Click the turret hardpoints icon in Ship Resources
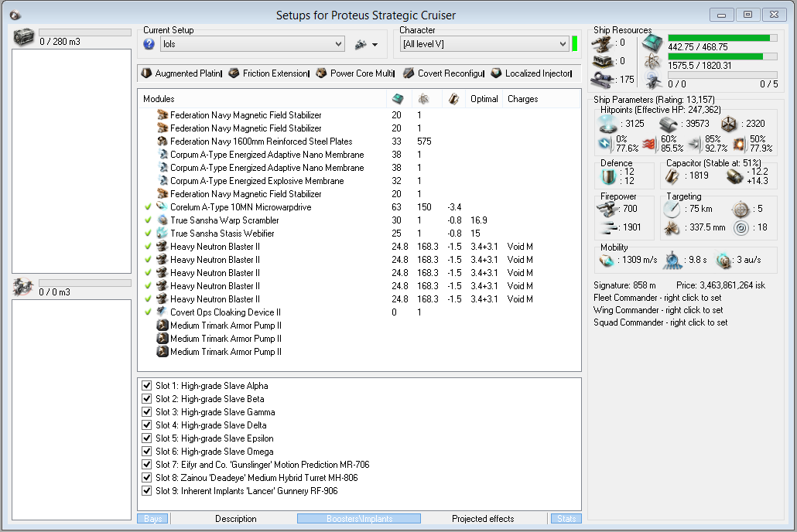The height and width of the screenshot is (532, 797). click(x=603, y=43)
